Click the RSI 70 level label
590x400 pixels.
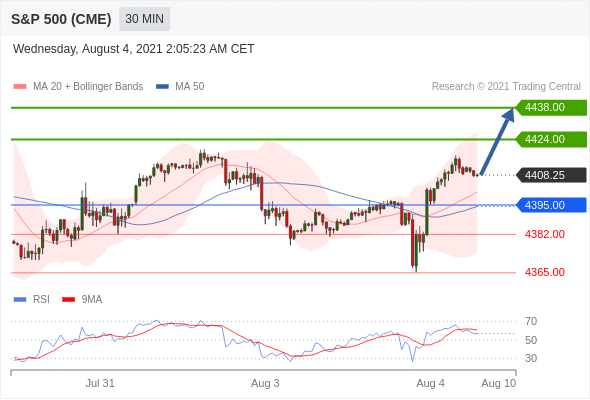531,321
